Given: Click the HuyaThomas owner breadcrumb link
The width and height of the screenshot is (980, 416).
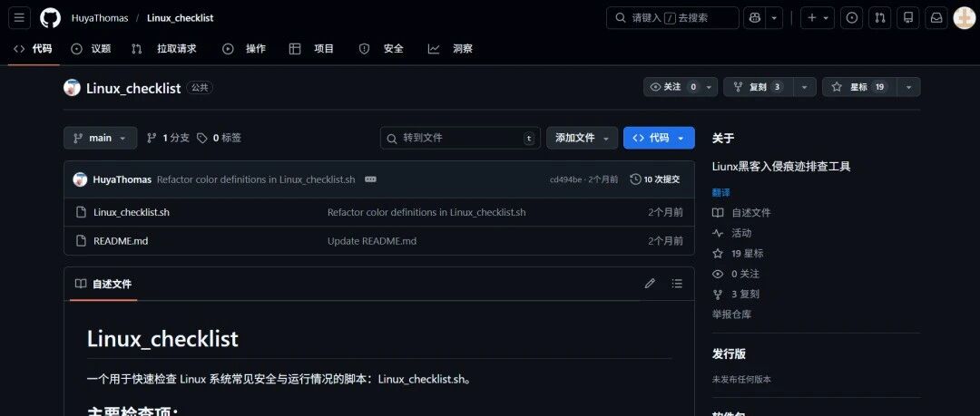Looking at the screenshot, I should pos(100,18).
